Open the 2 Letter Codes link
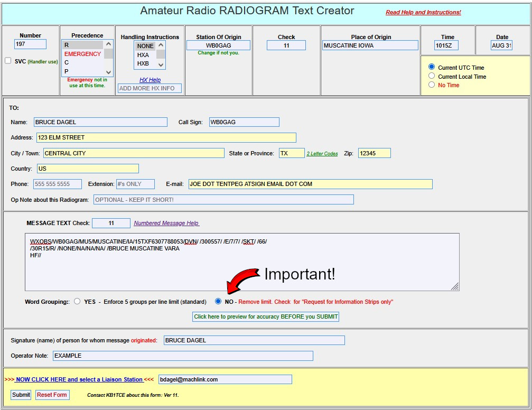 click(x=322, y=154)
